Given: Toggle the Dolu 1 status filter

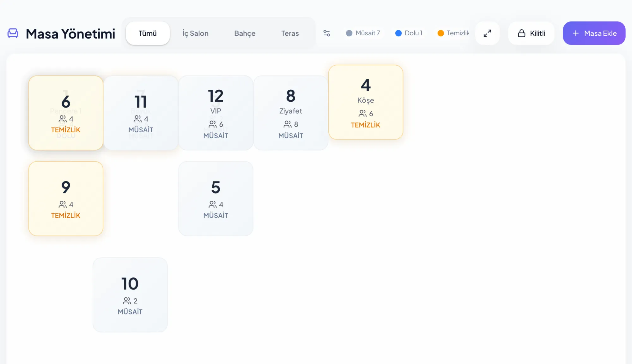Looking at the screenshot, I should click(409, 33).
